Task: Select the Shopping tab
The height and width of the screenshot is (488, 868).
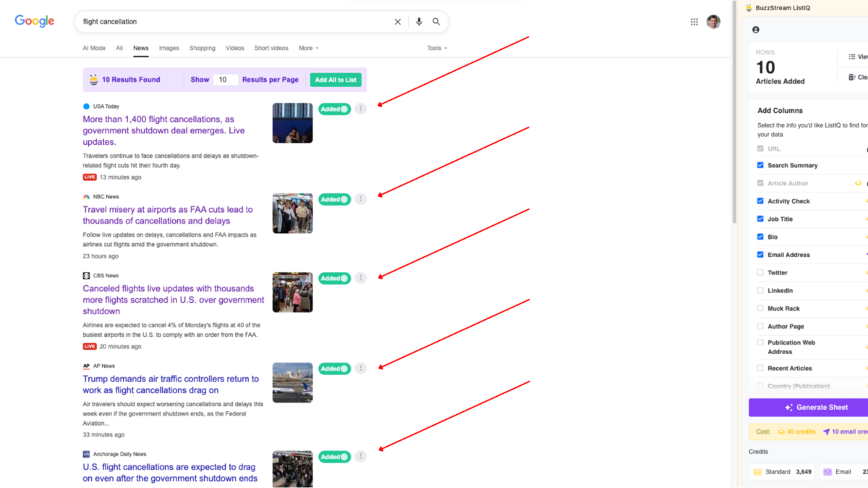Action: (x=202, y=48)
